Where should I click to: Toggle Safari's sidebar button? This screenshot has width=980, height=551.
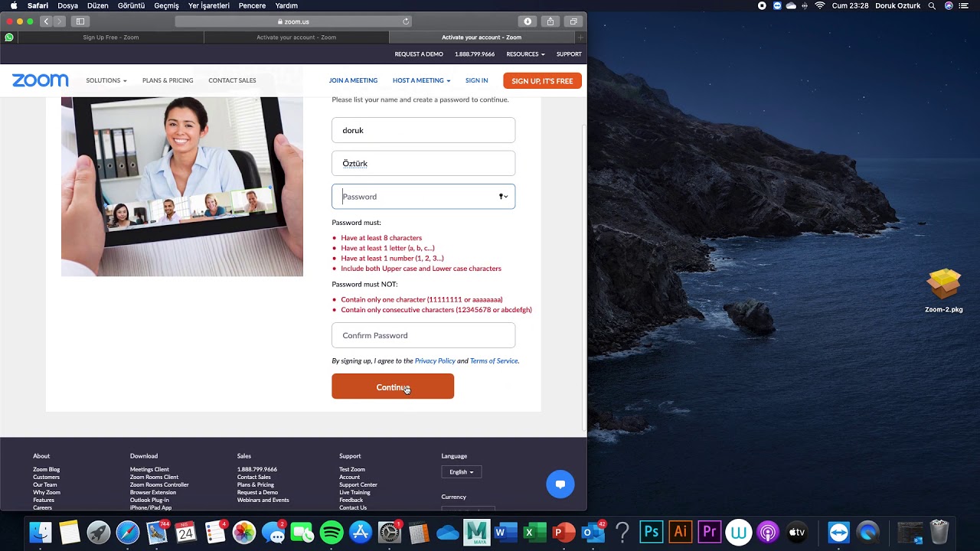coord(80,21)
